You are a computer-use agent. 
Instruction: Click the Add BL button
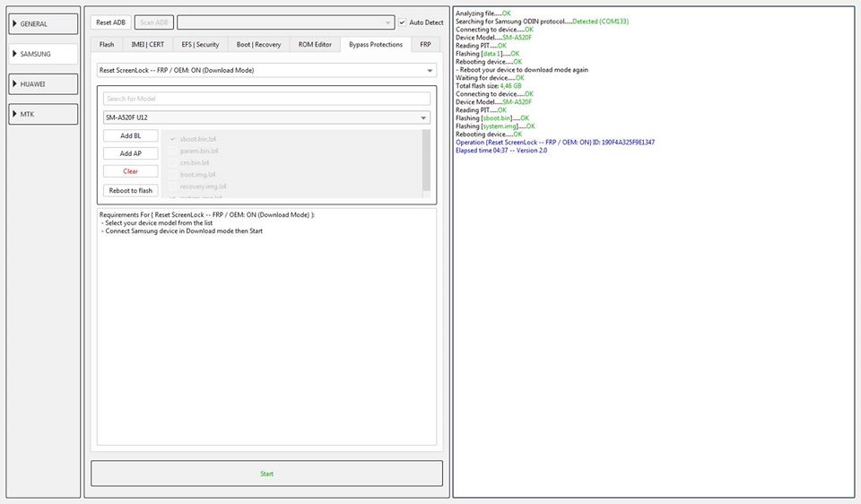pyautogui.click(x=131, y=135)
